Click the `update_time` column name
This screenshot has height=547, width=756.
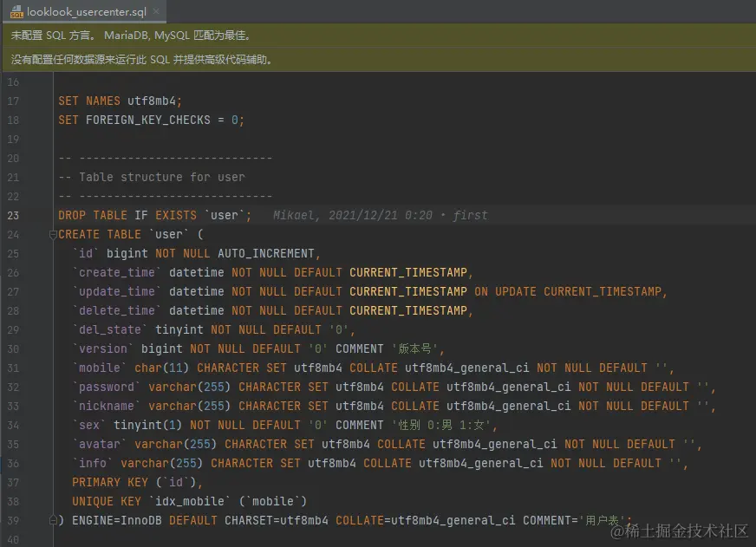117,291
